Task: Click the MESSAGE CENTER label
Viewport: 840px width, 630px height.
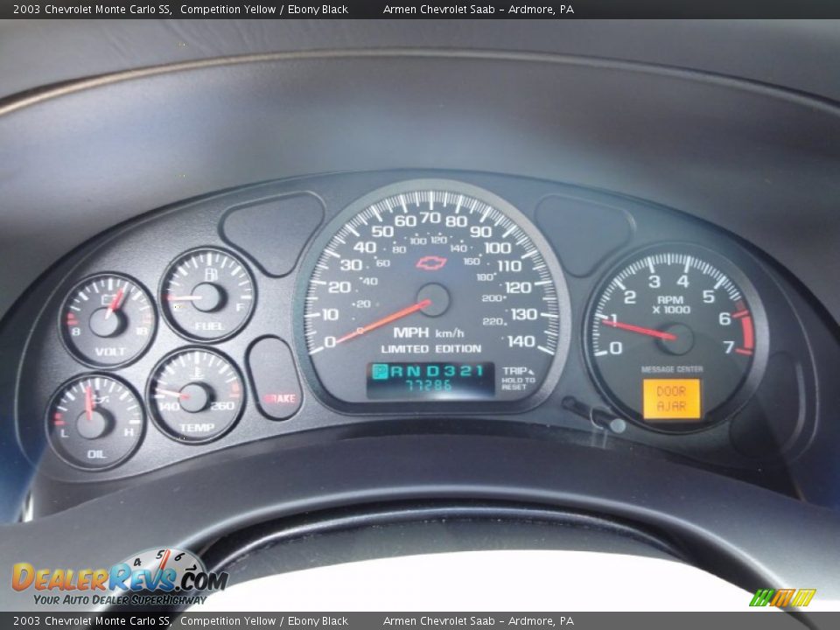Action: [x=671, y=370]
